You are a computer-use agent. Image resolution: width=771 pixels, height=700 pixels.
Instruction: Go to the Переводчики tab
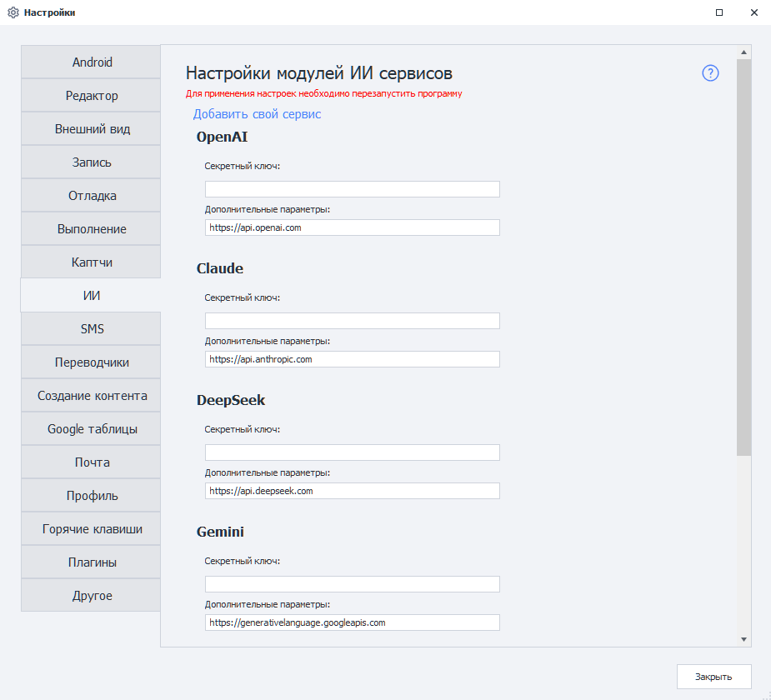point(91,362)
